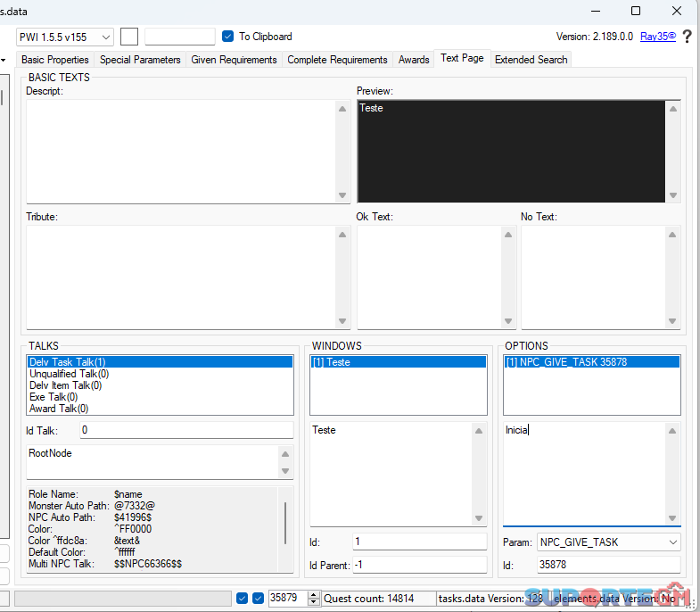700x612 pixels.
Task: Click the white square box beside version dropdown
Action: pyautogui.click(x=129, y=37)
